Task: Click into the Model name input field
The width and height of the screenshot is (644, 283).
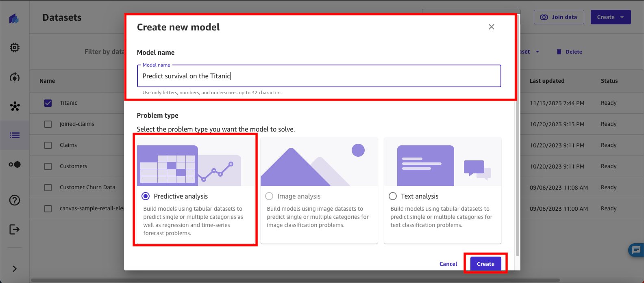Action: 319,76
